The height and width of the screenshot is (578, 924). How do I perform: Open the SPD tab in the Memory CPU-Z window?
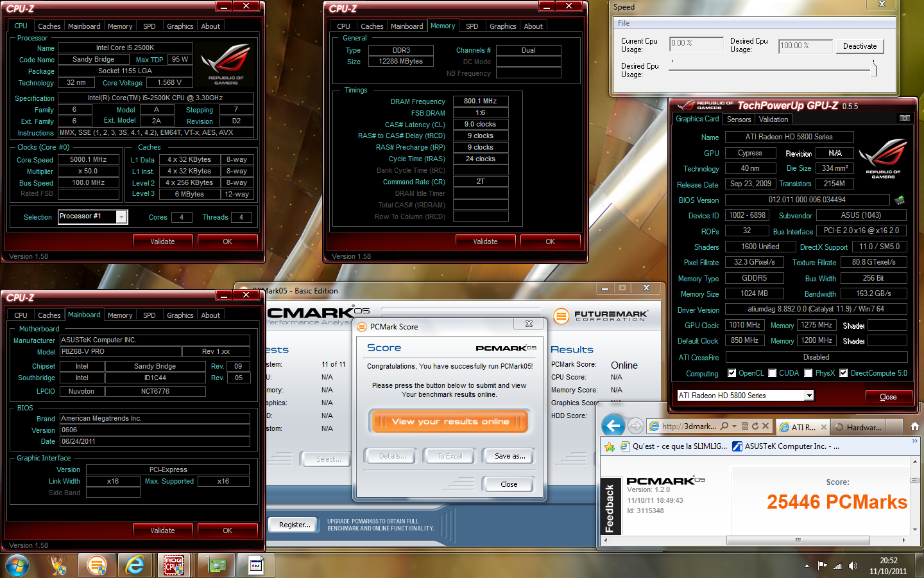[472, 26]
